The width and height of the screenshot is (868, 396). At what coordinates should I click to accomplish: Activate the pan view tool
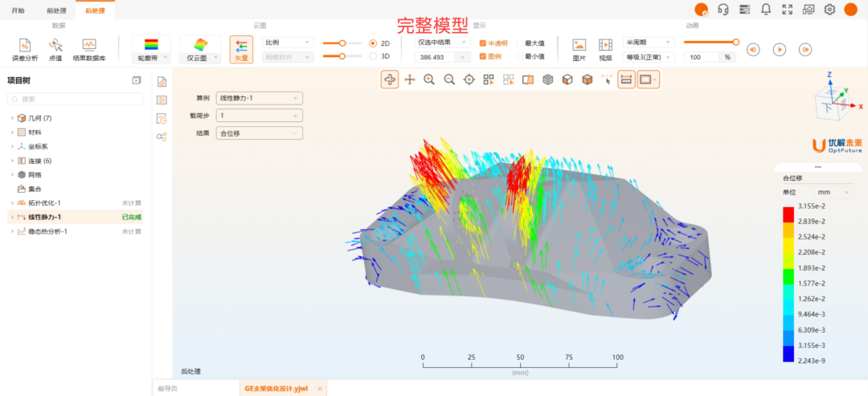click(409, 80)
